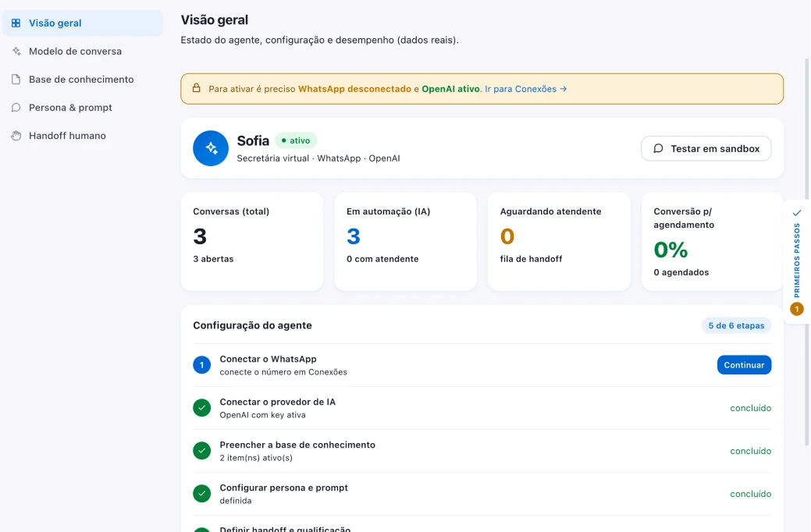
Task: Click the Base de conhecimento document icon
Action: (x=16, y=79)
